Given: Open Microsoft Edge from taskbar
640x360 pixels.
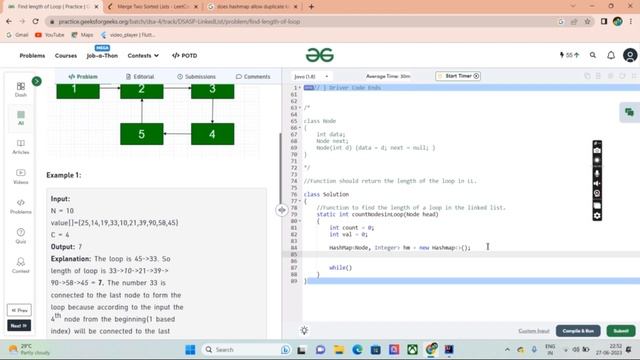Looking at the screenshot, I should (357, 349).
